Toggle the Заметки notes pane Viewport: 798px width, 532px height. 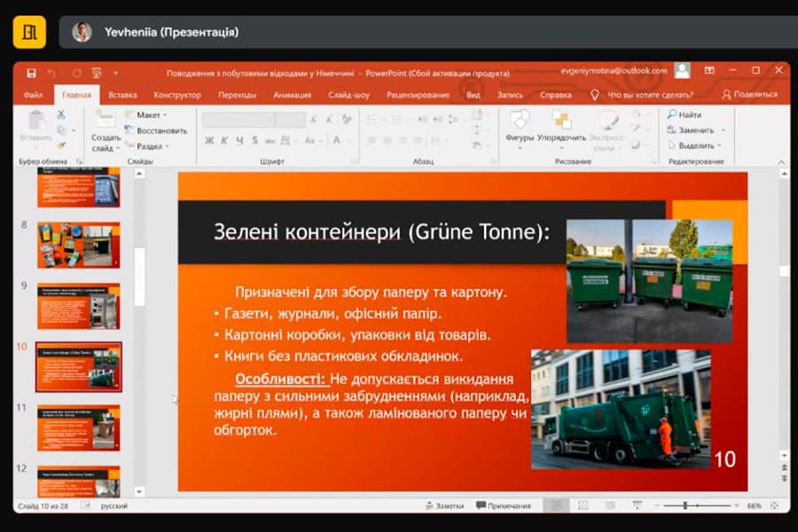click(443, 505)
